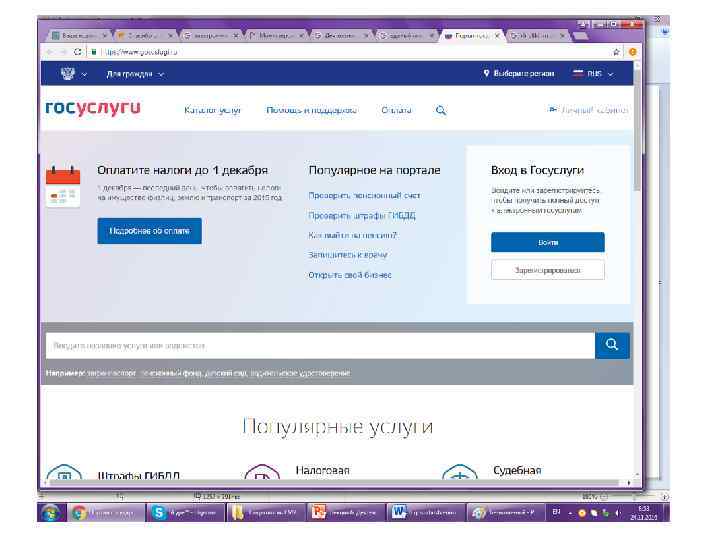This screenshot has height=540, width=720.
Task: Open 'Каталог услуг' menu item
Action: tap(212, 110)
